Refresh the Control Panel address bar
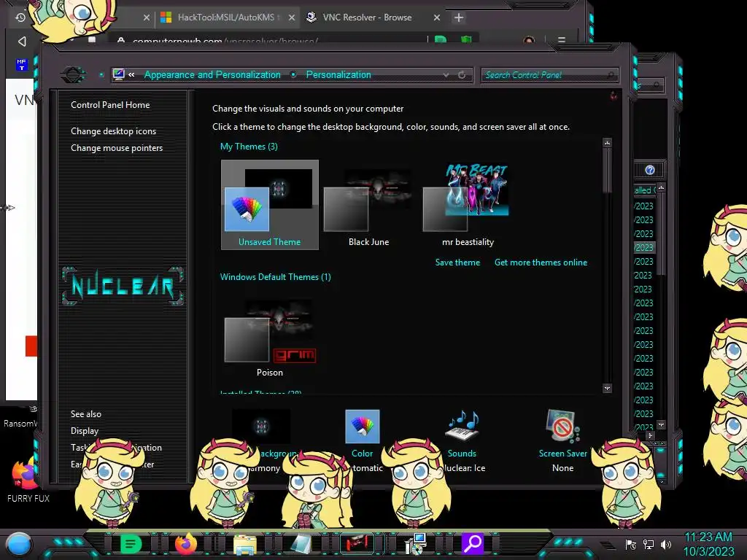 click(x=462, y=75)
